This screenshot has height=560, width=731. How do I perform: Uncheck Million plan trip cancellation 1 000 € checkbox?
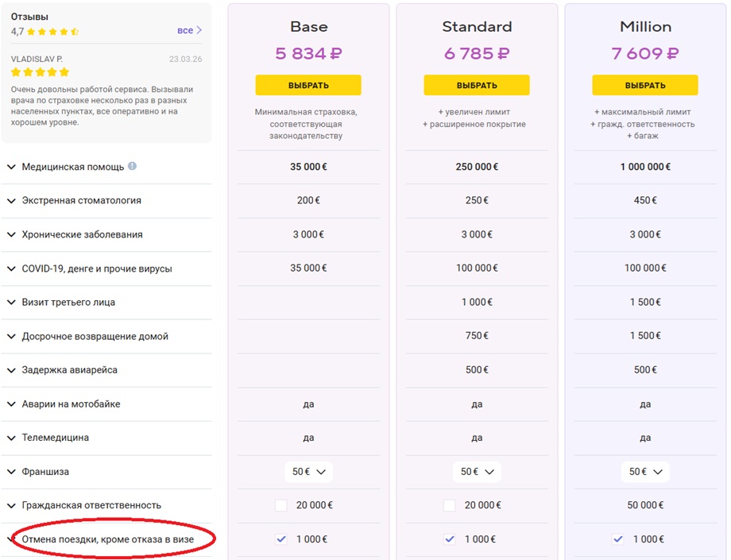(617, 539)
